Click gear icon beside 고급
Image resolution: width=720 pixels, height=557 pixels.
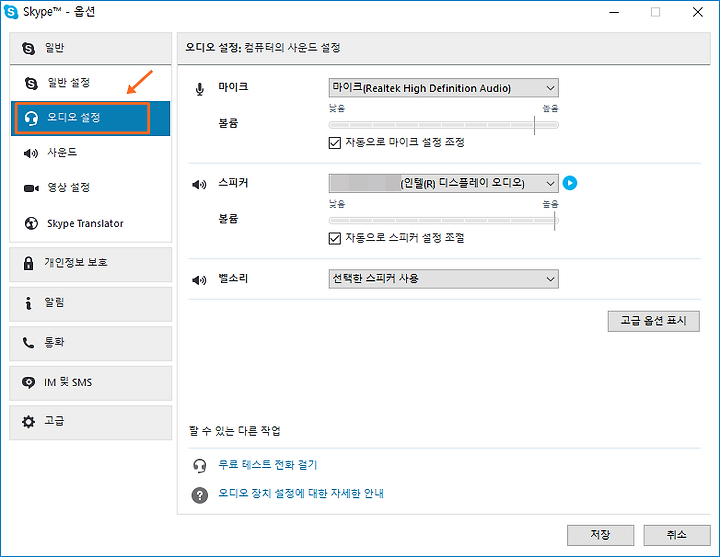pyautogui.click(x=28, y=422)
